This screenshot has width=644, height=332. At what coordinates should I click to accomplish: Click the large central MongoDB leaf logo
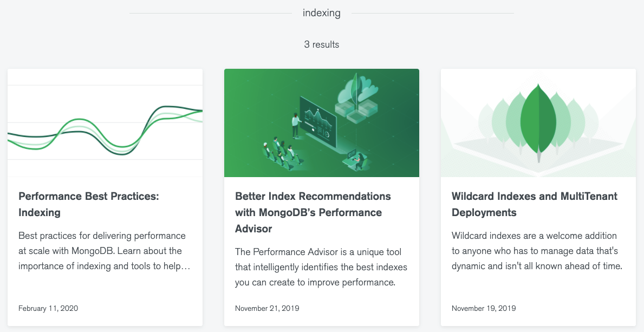click(538, 120)
